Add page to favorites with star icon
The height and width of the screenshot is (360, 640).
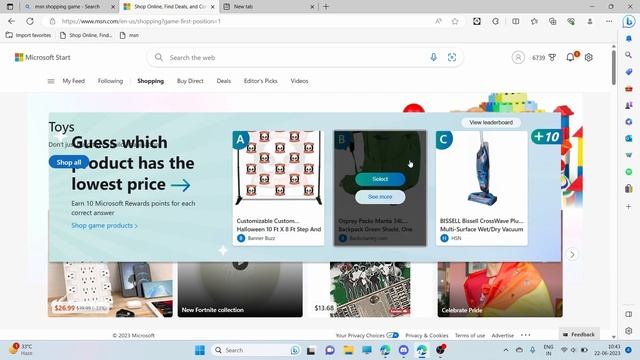455,21
